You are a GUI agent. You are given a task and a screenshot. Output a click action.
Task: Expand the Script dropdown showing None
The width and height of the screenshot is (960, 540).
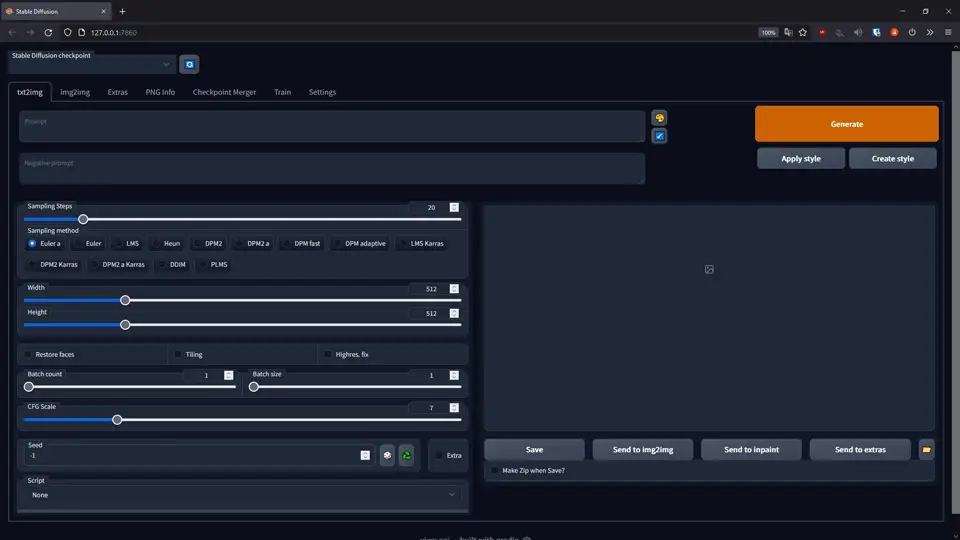pos(240,495)
